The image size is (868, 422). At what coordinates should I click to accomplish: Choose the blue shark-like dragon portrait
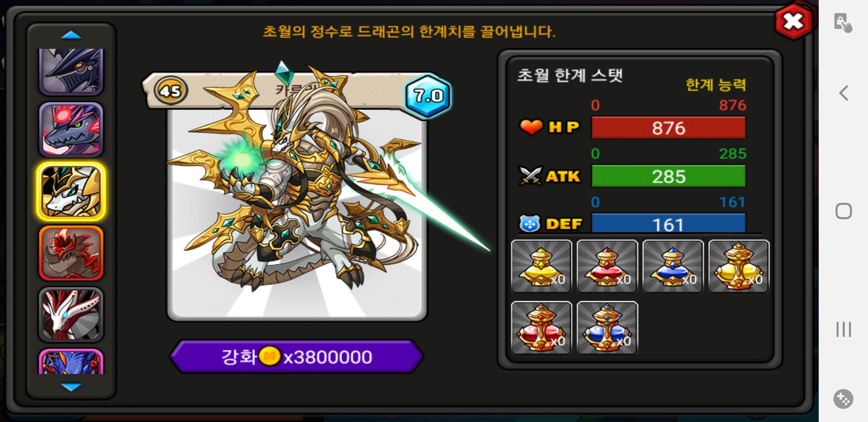tap(71, 130)
